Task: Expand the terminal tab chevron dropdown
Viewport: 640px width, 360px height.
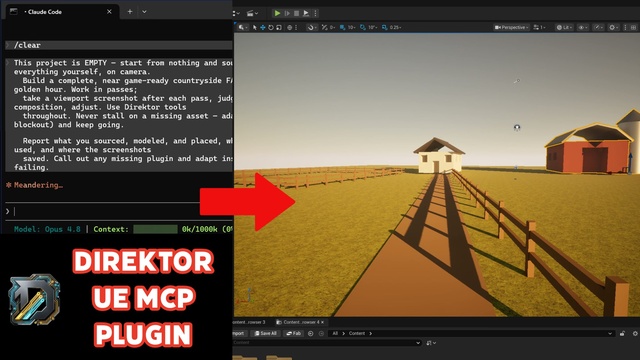Action: 144,12
